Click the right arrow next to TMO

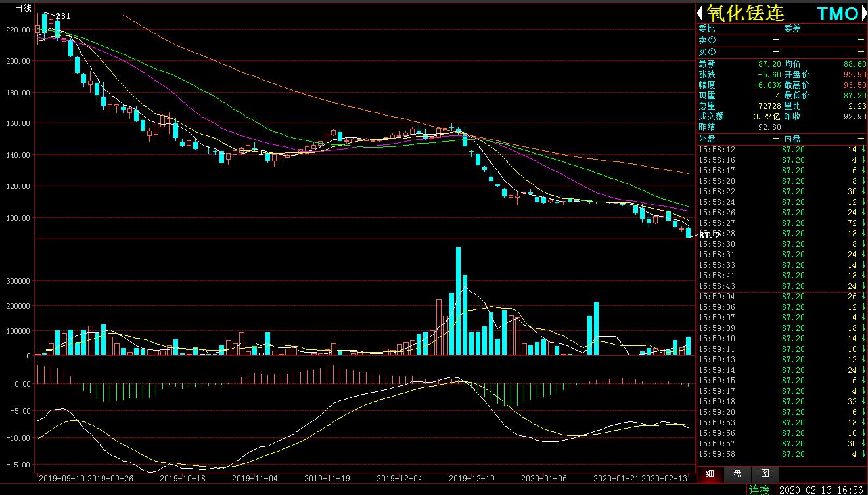click(x=863, y=13)
